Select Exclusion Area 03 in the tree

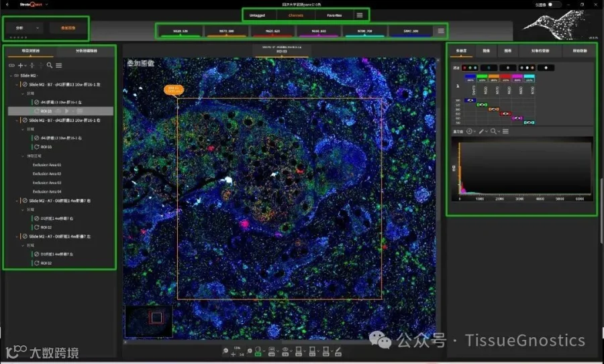pos(47,183)
